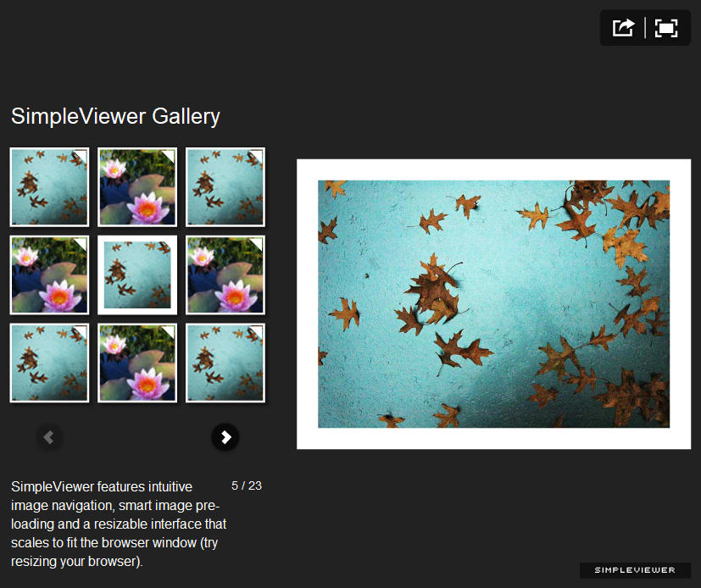The image size is (701, 588).
Task: Click the share icon at top right
Action: (623, 28)
